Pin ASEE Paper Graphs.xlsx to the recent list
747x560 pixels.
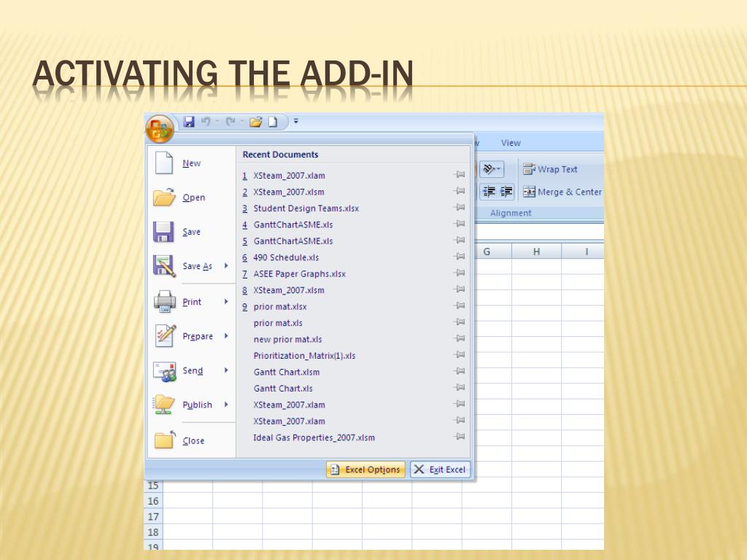[x=460, y=273]
